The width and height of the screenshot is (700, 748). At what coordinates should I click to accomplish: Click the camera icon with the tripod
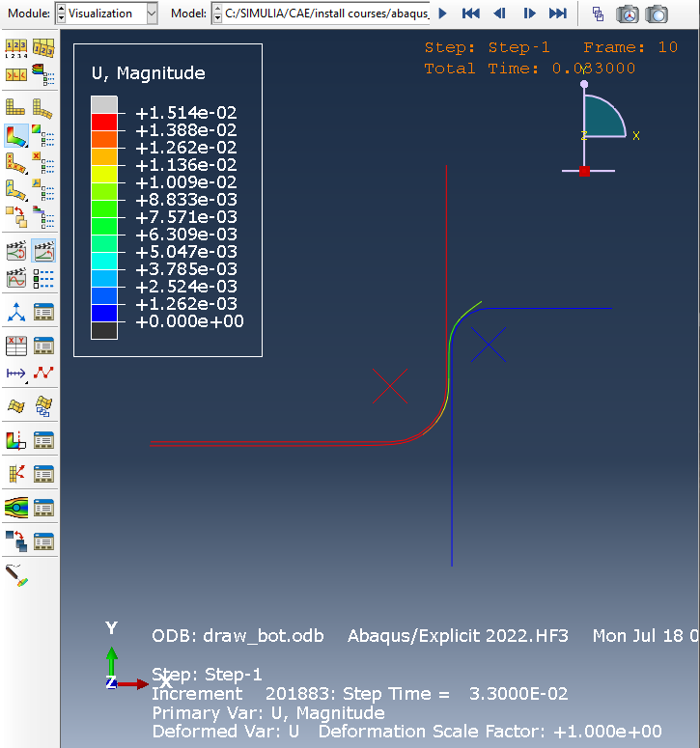coord(627,14)
